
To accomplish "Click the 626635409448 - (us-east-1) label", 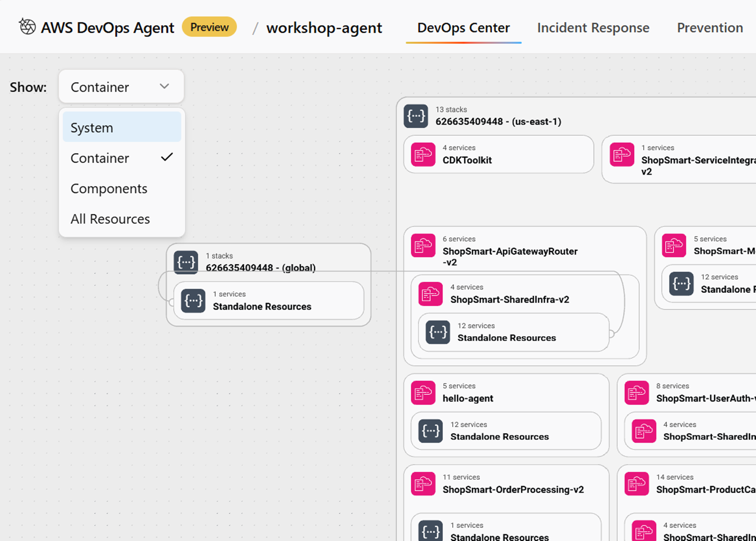I will coord(498,122).
